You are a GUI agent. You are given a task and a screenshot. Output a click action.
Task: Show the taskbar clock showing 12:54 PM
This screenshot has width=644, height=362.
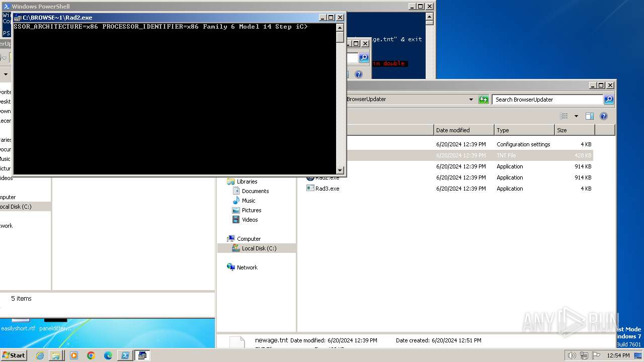(x=618, y=355)
